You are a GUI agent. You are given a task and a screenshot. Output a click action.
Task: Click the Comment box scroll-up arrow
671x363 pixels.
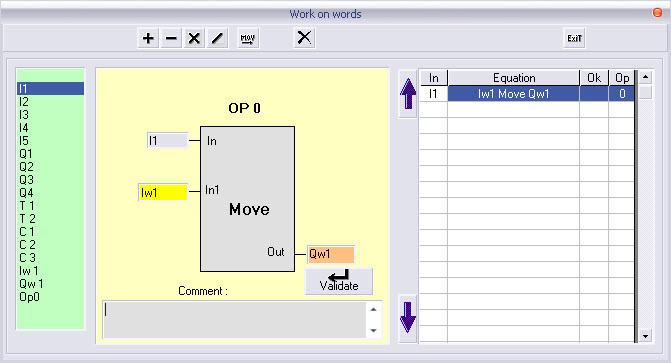[x=374, y=309]
